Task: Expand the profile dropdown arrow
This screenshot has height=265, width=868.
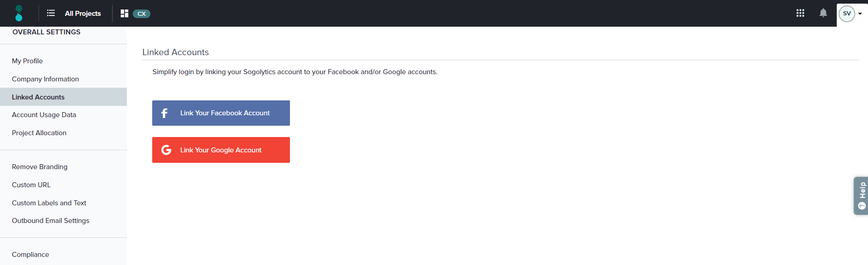Action: pyautogui.click(x=860, y=14)
